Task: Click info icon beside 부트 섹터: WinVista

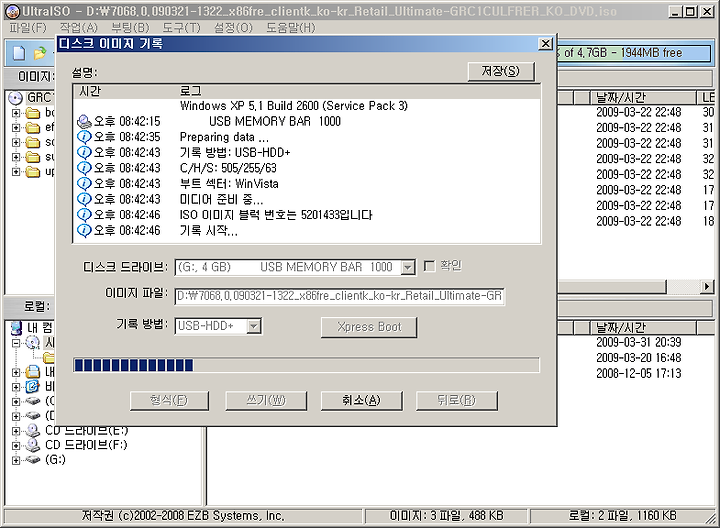Action: pyautogui.click(x=84, y=184)
